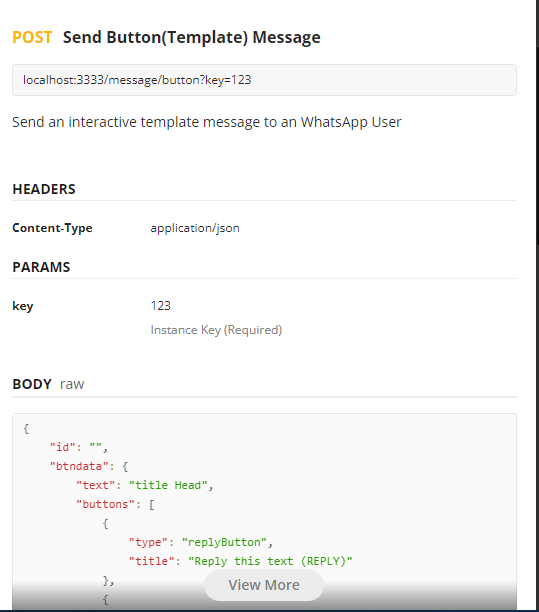This screenshot has width=539, height=612.
Task: Click the BODY section heading
Action: [32, 384]
